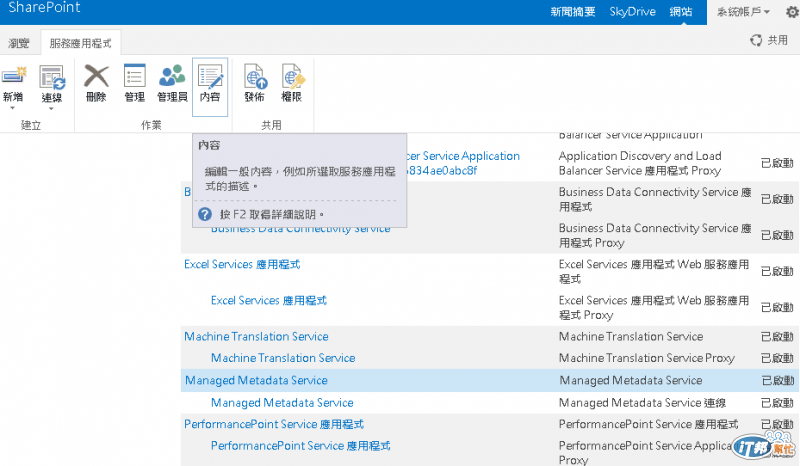Open SkyDrive in the top bar
This screenshot has width=800, height=466.
point(632,12)
